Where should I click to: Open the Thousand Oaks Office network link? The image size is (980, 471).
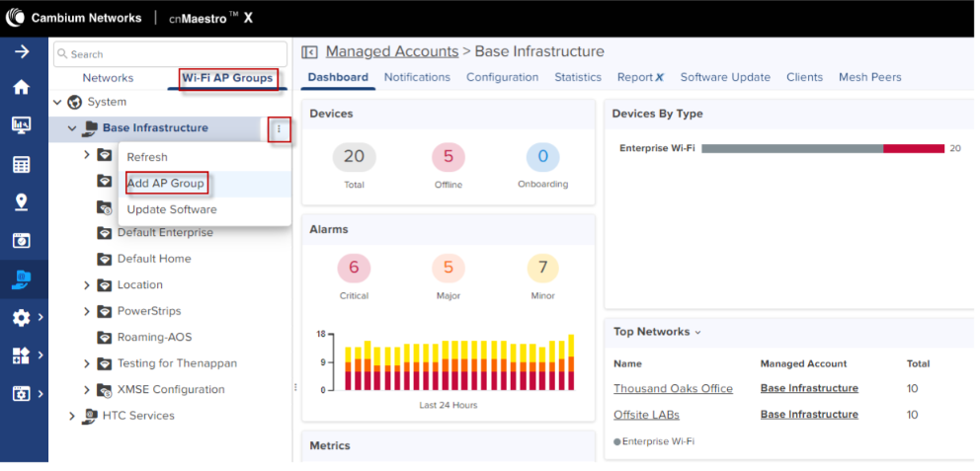pyautogui.click(x=673, y=388)
